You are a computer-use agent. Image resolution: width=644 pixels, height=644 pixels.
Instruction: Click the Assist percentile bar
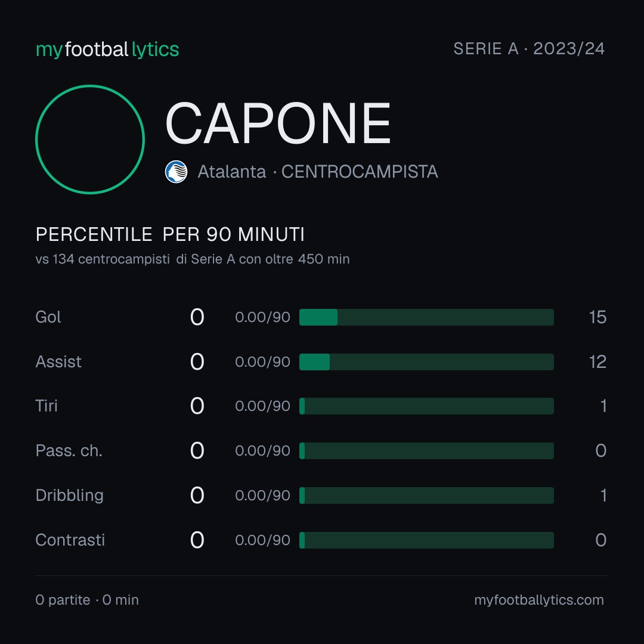tap(426, 362)
